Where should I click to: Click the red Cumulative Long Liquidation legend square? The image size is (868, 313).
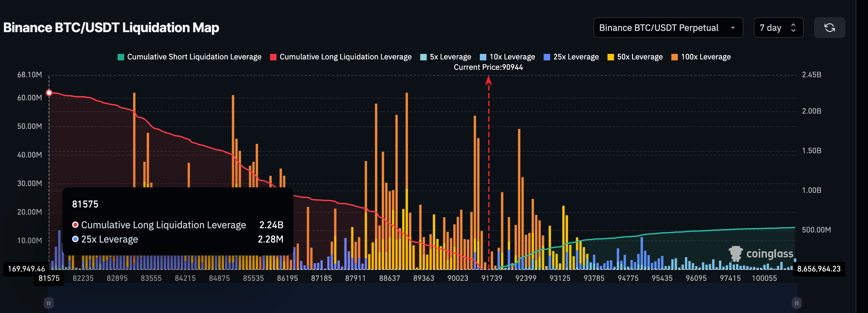pos(273,56)
